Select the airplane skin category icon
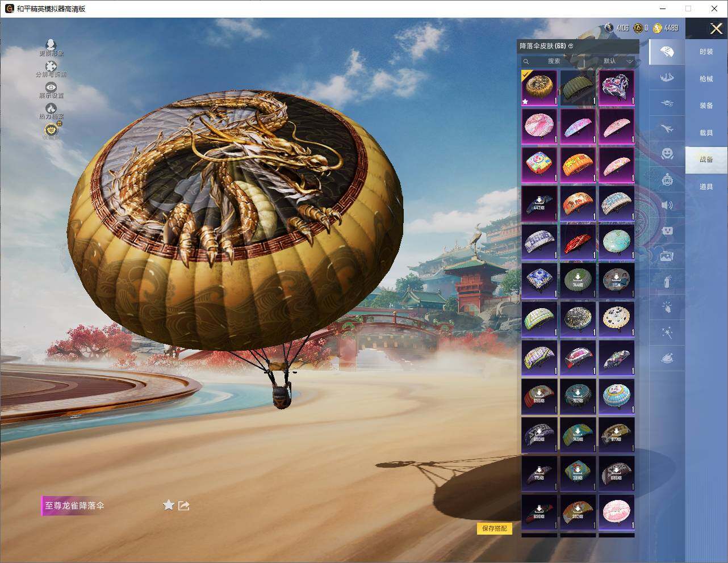The height and width of the screenshot is (563, 728). point(667,129)
